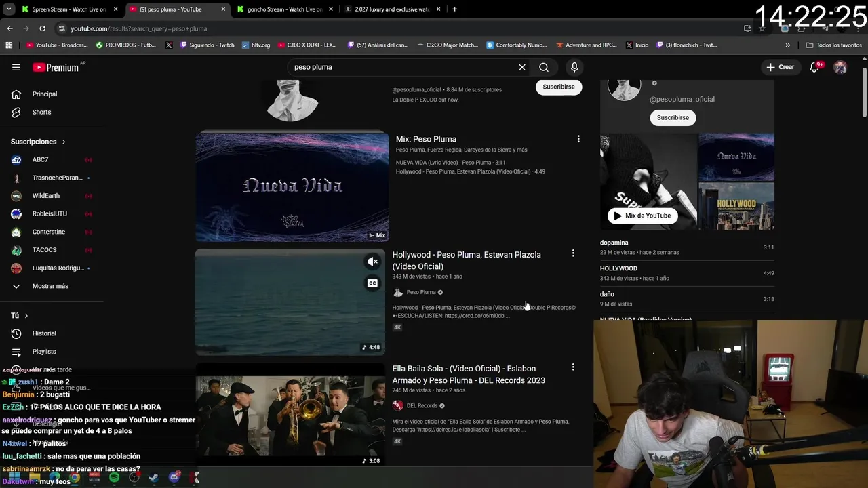Open the Peso Pluma channel avatar in results
This screenshot has height=488, width=868.
coord(292,100)
